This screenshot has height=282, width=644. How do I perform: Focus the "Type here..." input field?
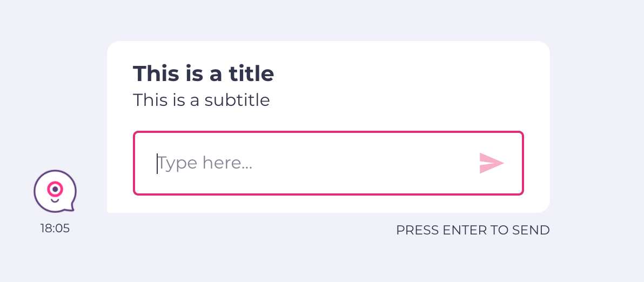click(328, 163)
